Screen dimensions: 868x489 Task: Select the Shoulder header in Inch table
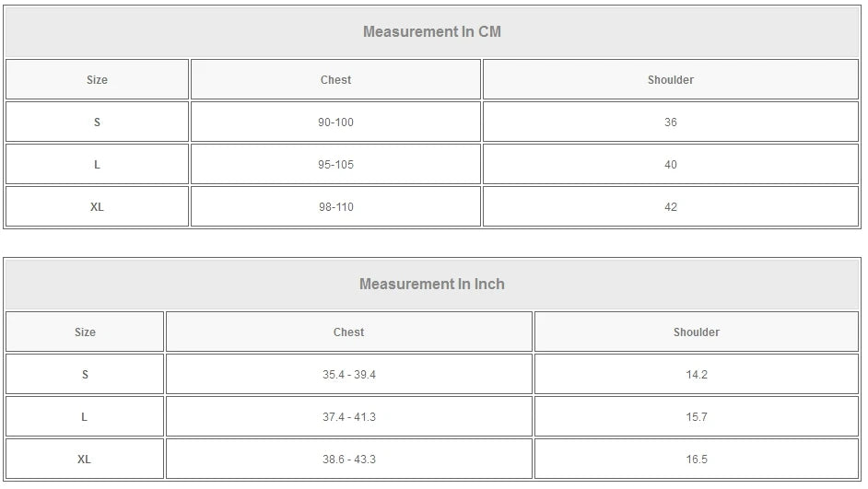(696, 332)
